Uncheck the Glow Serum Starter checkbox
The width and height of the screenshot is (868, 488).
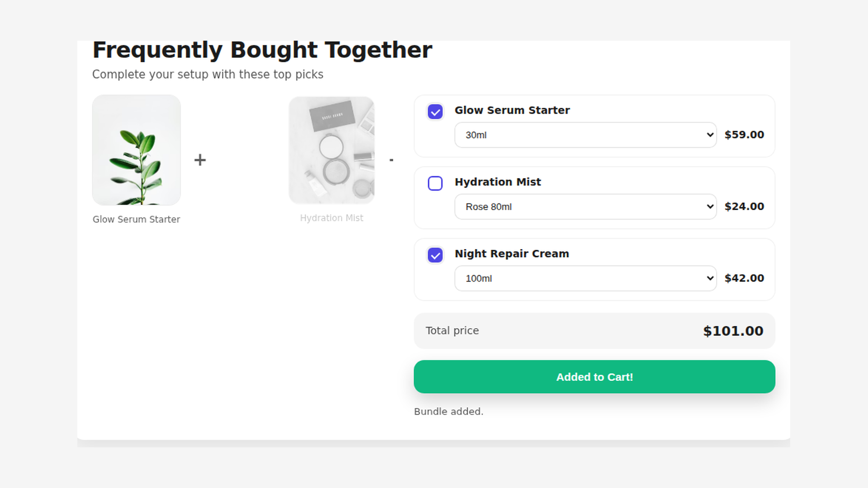(435, 112)
